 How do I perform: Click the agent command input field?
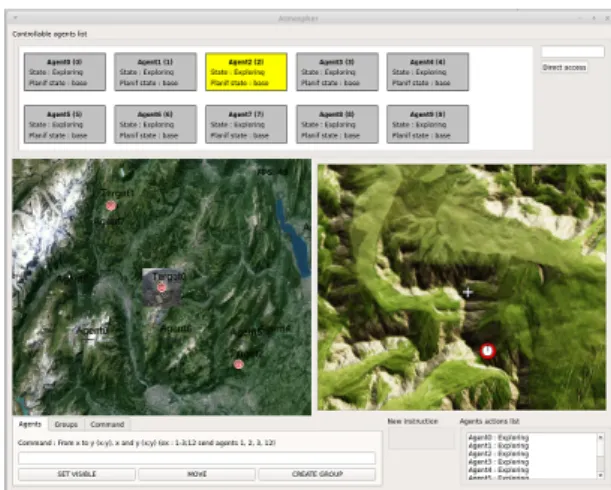pyautogui.click(x=197, y=458)
